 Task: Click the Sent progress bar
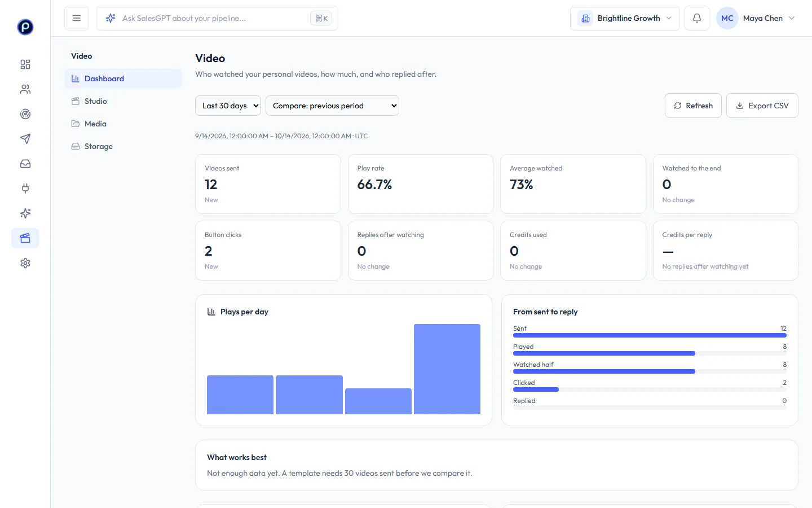pyautogui.click(x=650, y=335)
